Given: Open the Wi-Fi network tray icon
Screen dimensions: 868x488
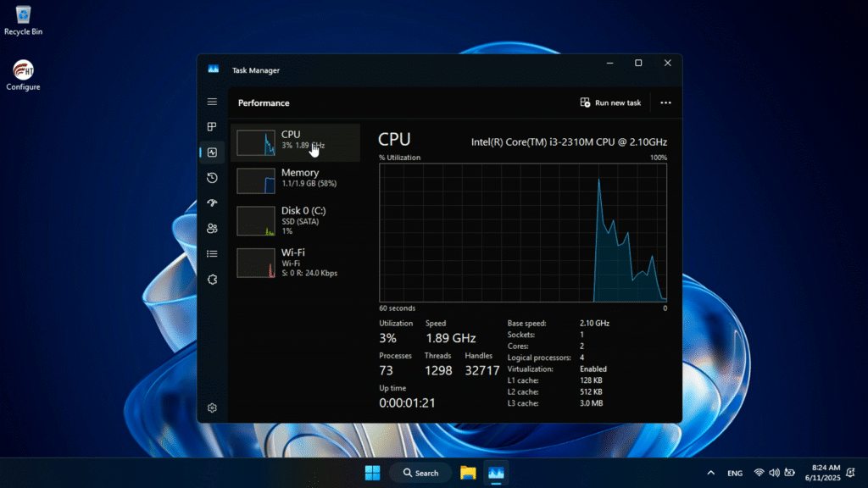Looking at the screenshot, I should click(759, 473).
